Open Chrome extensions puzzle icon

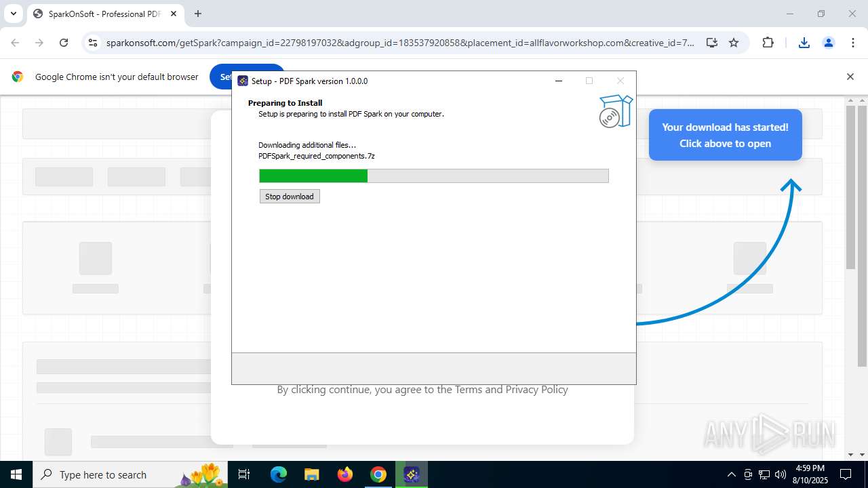[x=768, y=43]
